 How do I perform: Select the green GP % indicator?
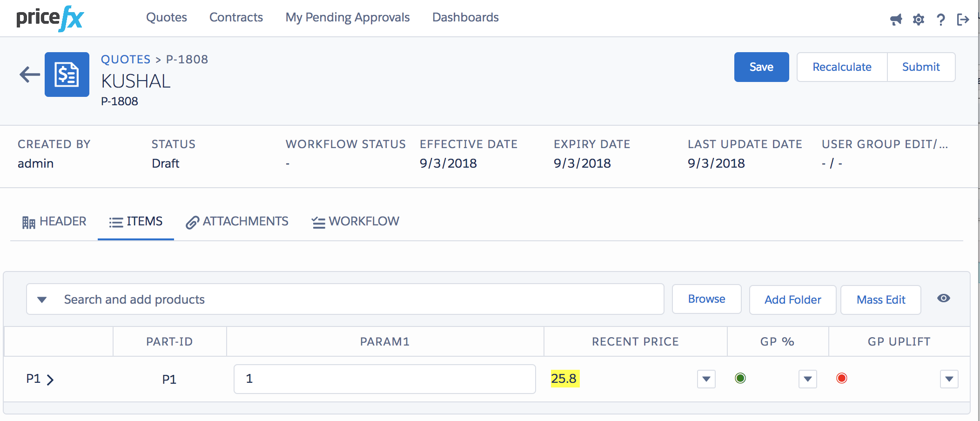740,378
